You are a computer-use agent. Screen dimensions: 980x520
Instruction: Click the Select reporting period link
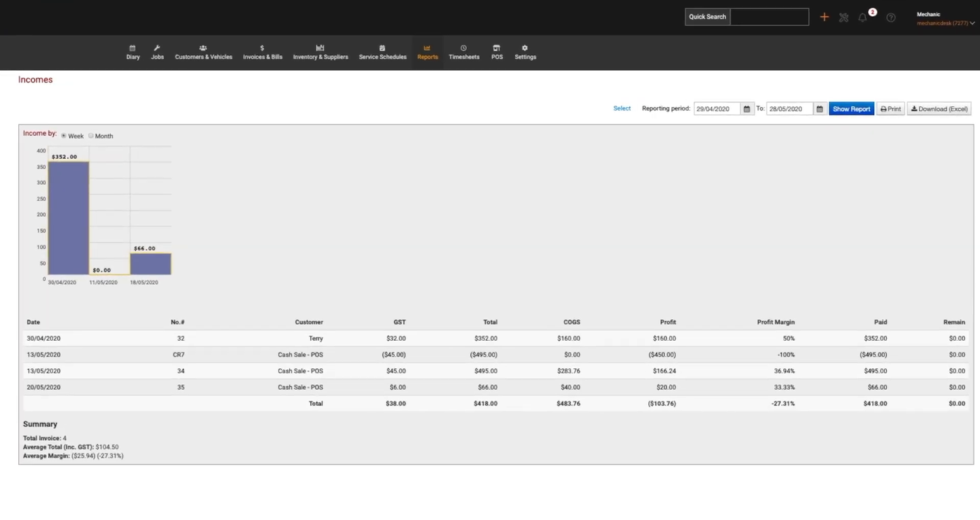622,108
